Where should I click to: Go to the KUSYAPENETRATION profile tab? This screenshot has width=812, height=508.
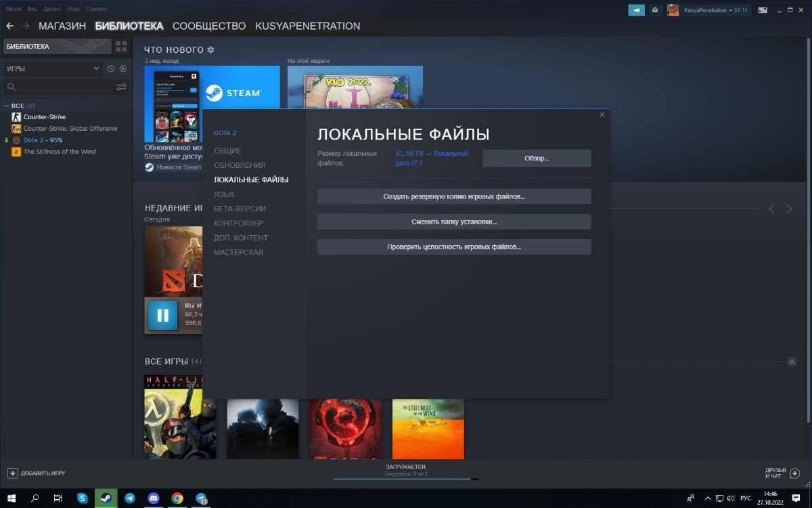(x=307, y=26)
